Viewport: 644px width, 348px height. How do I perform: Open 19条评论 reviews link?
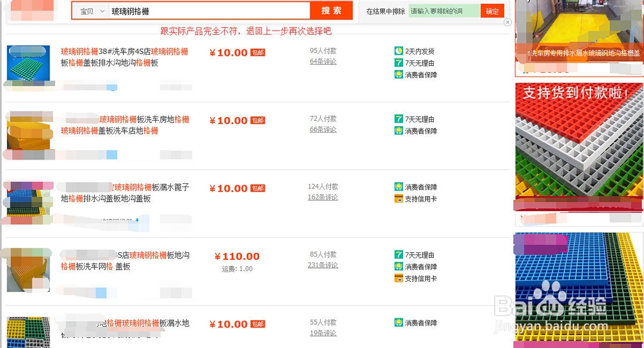tap(323, 333)
